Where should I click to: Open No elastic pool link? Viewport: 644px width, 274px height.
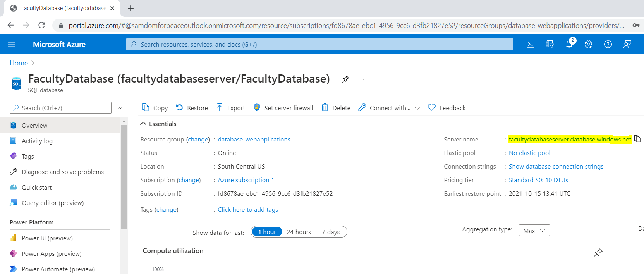pyautogui.click(x=529, y=153)
